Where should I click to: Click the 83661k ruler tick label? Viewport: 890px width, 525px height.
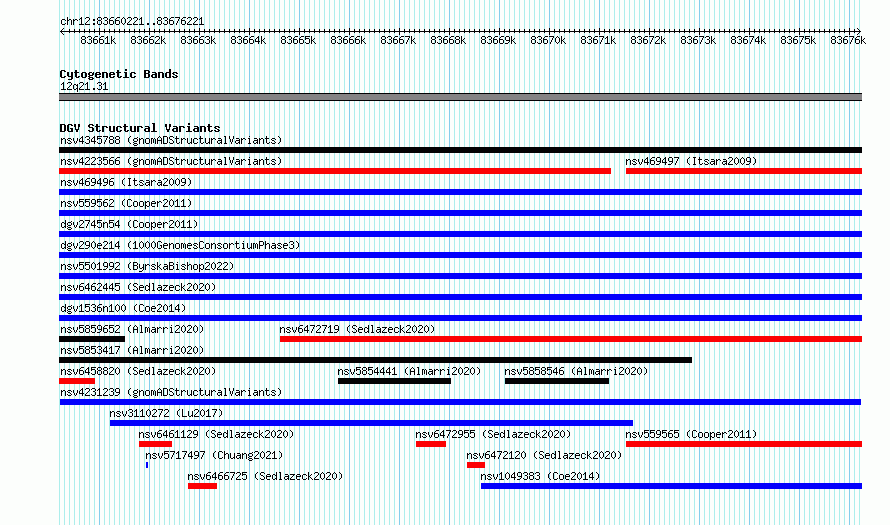coord(98,40)
